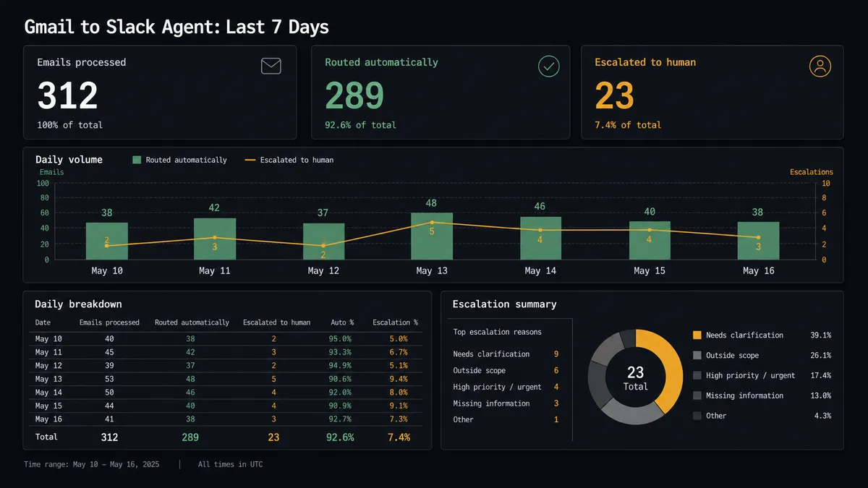Click the 'Top escalation reasons' heading
This screenshot has height=488, width=868.
click(497, 332)
